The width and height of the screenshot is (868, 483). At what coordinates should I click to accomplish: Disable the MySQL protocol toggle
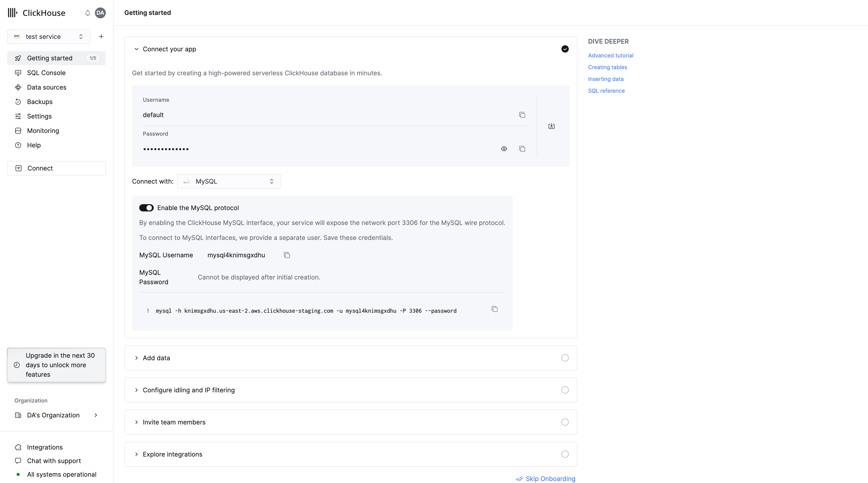pyautogui.click(x=146, y=208)
